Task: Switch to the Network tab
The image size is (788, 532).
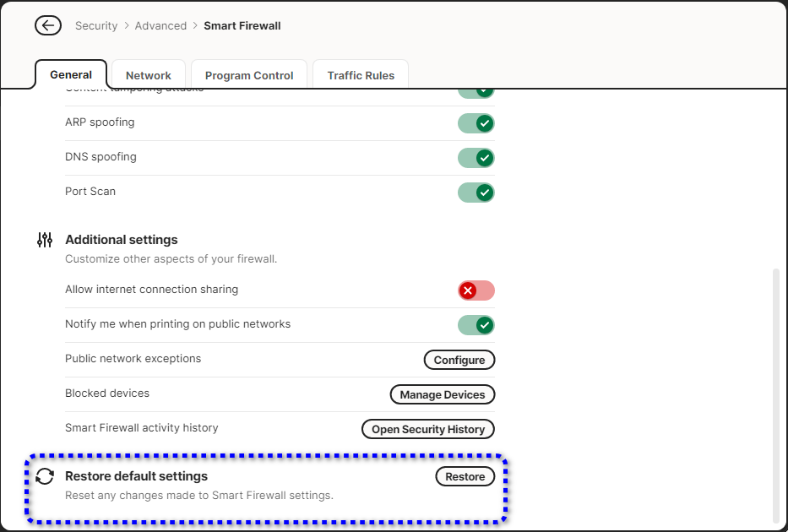Action: 149,75
